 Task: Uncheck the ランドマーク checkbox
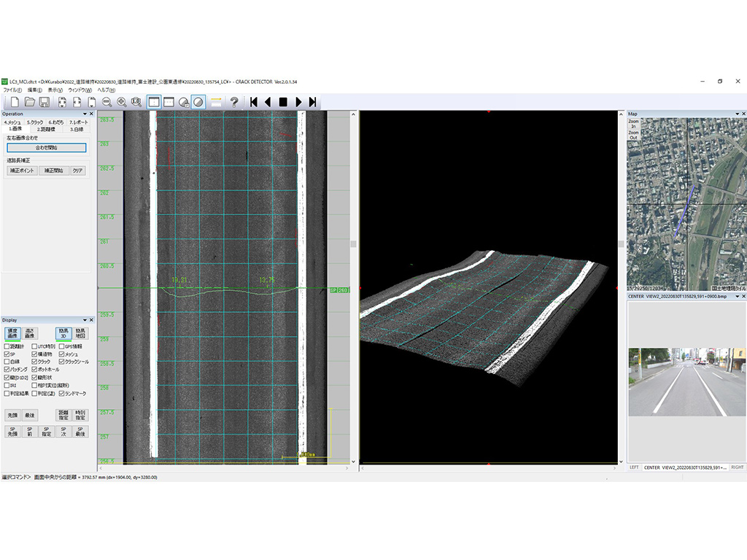pyautogui.click(x=61, y=393)
